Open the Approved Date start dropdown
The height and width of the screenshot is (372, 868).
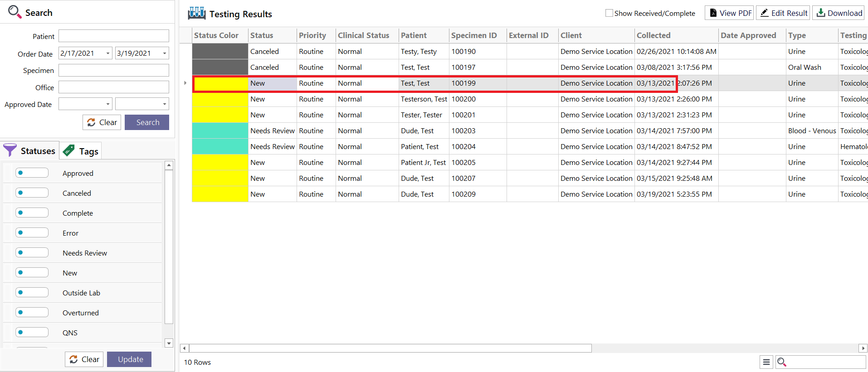point(108,104)
